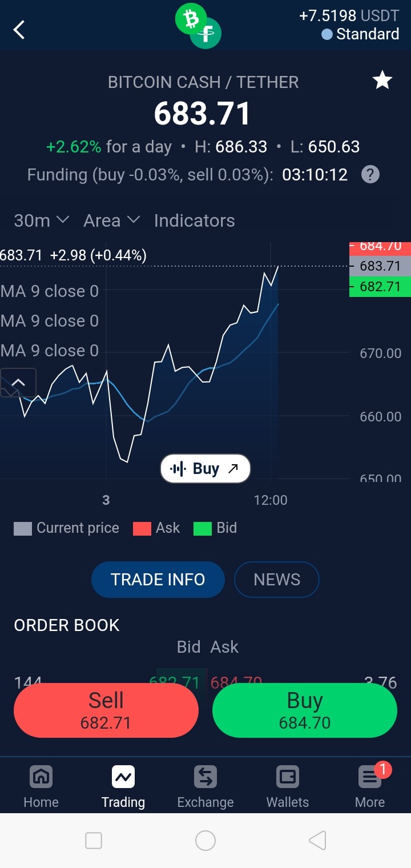Tap the green Buy 684.70 button
The width and height of the screenshot is (411, 868).
(305, 710)
